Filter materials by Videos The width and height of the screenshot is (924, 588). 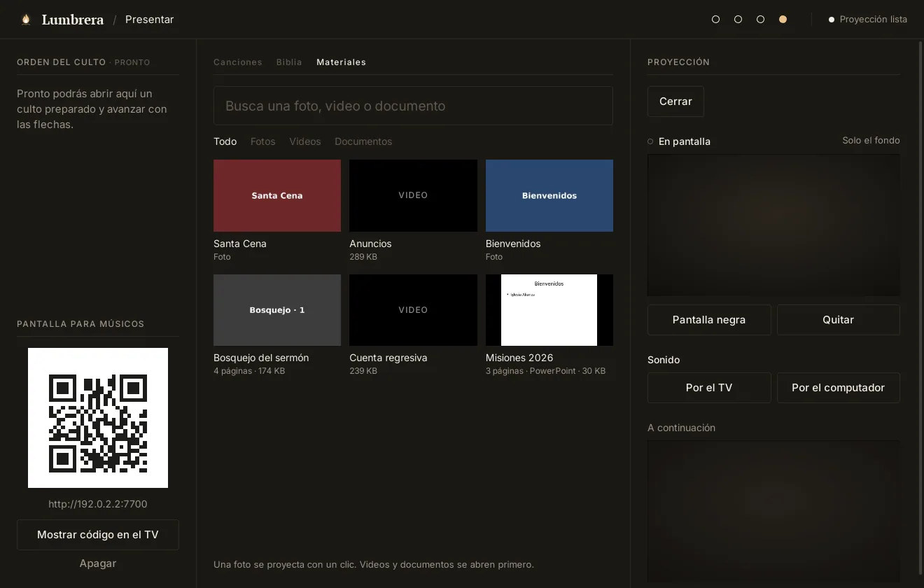305,141
